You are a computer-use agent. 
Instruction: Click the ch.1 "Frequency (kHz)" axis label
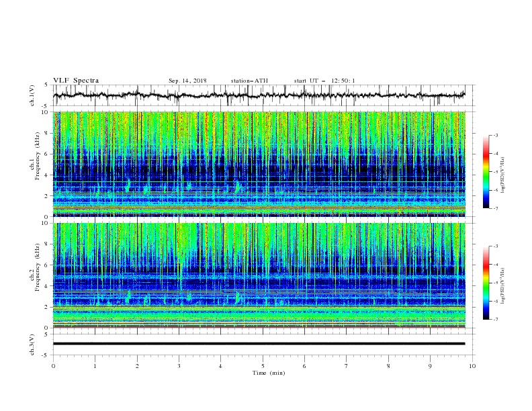pyautogui.click(x=38, y=156)
